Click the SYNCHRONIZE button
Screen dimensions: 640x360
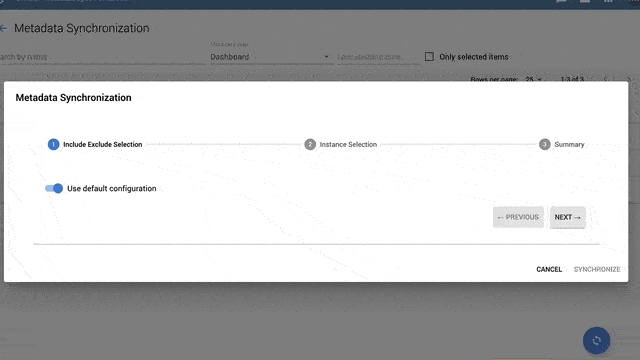click(597, 269)
